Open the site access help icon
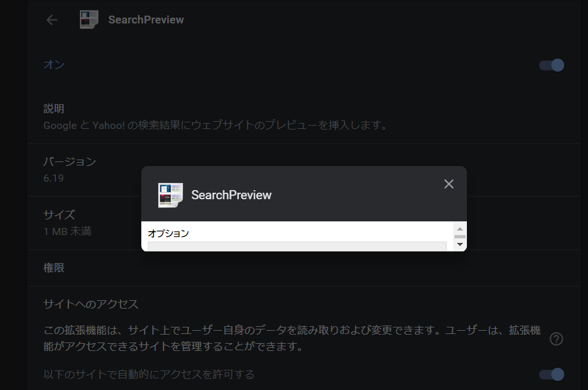 coord(556,339)
